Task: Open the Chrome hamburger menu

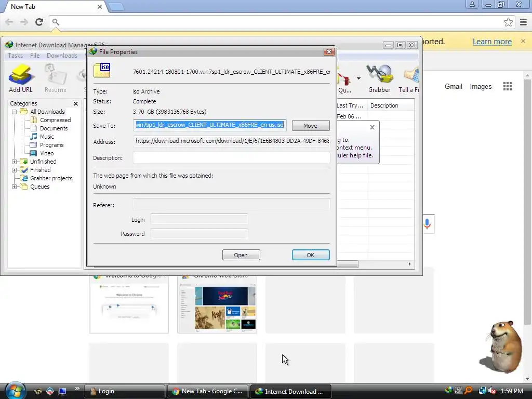Action: pos(523,22)
